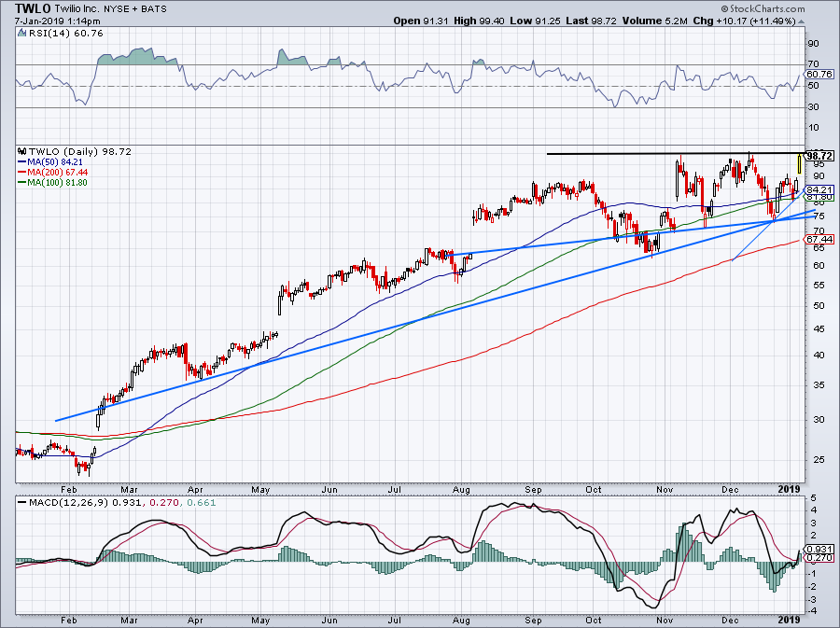Image resolution: width=840 pixels, height=628 pixels.
Task: Select the green MA(100) legend line swatch
Action: click(x=22, y=183)
